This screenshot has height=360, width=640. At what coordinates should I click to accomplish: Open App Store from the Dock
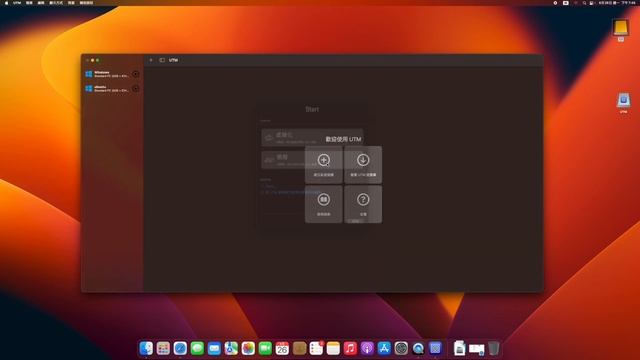(384, 348)
